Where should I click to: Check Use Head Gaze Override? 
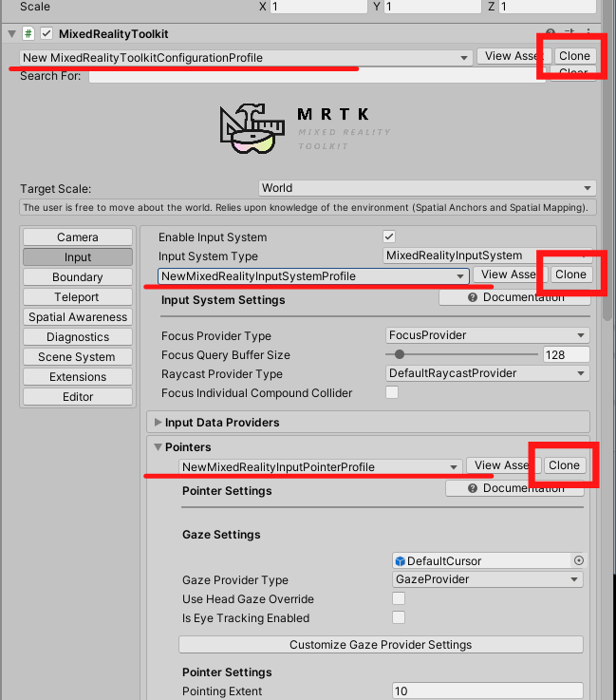coord(399,598)
